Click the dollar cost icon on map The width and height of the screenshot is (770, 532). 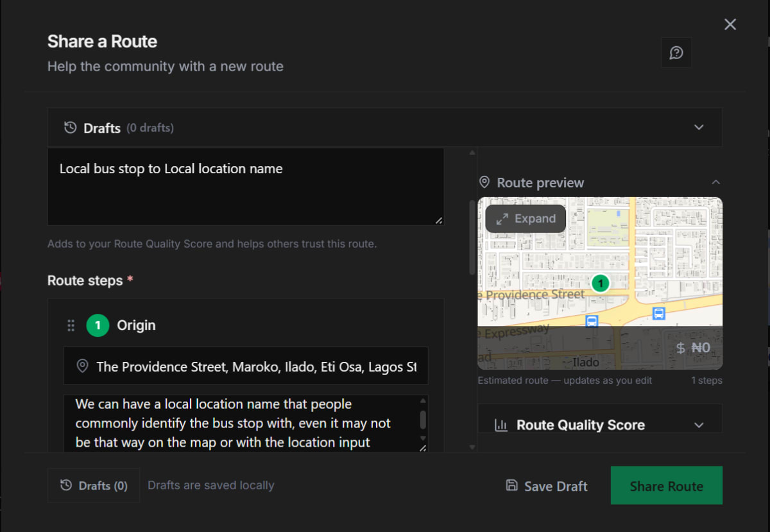point(681,348)
